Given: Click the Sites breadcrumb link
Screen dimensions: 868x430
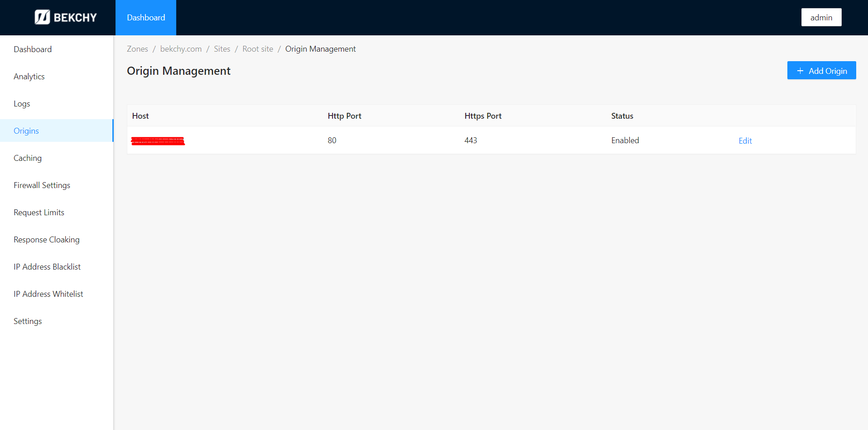Looking at the screenshot, I should point(222,49).
